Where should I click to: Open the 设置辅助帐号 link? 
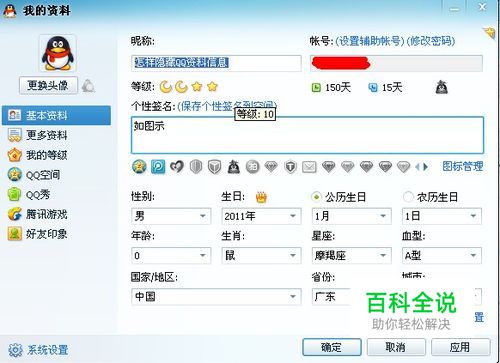[x=370, y=41]
